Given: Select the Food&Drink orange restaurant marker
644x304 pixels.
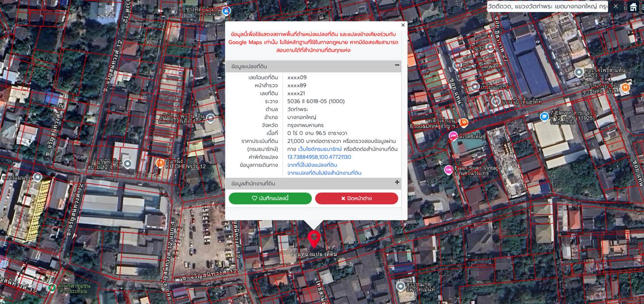Looking at the screenshot, I should point(464,123).
